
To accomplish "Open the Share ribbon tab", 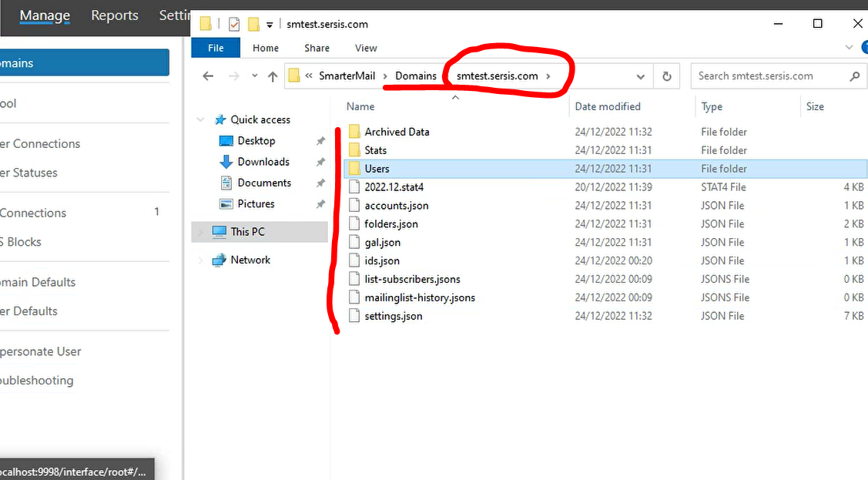I will 317,49.
